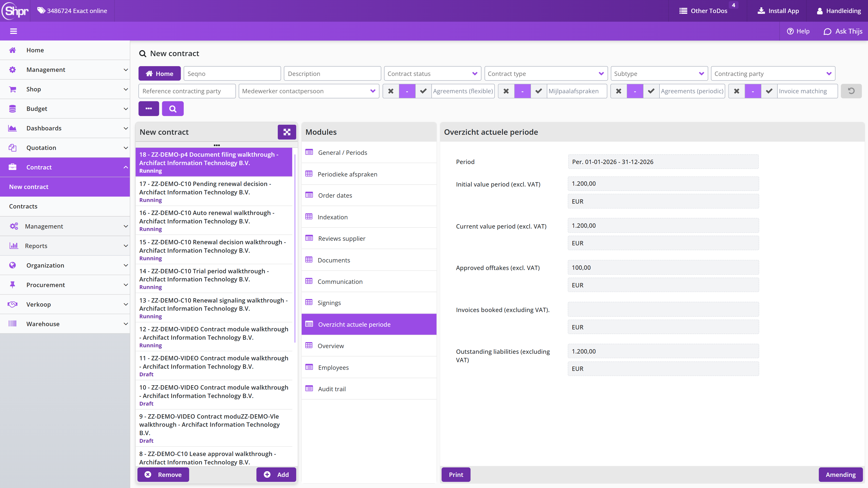This screenshot has width=868, height=488.
Task: Open the three-dots more filters button
Action: (x=149, y=109)
